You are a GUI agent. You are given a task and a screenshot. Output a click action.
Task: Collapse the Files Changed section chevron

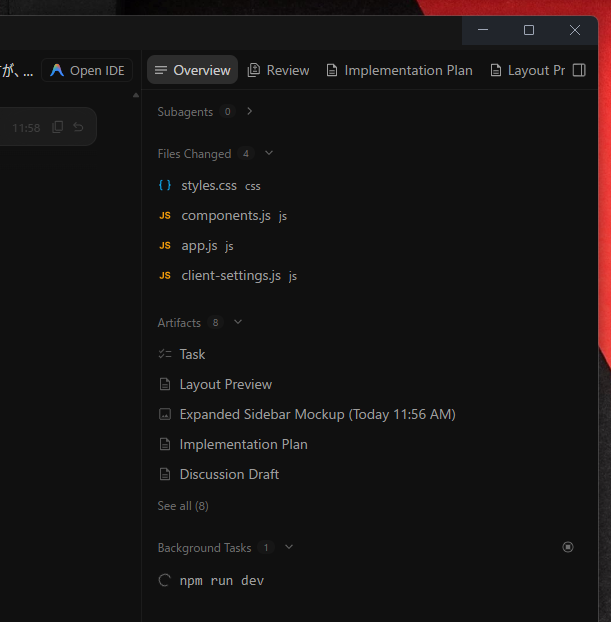pos(269,153)
